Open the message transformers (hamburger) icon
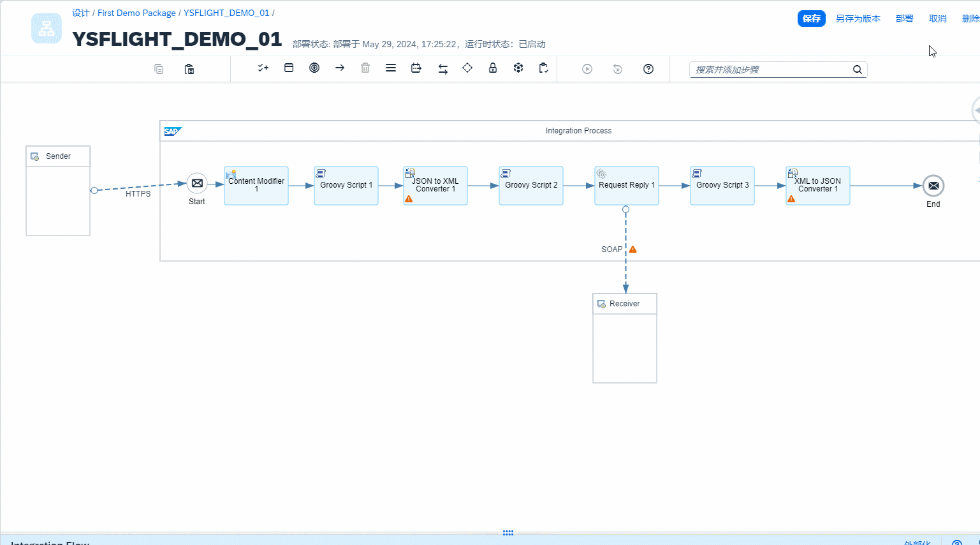Viewport: 980px width, 545px height. coord(391,68)
